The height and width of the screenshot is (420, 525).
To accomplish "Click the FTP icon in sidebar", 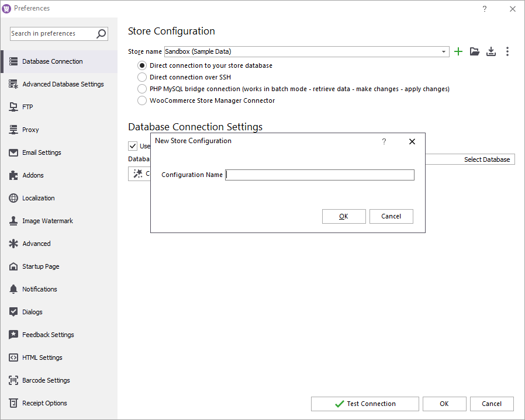I will click(13, 107).
